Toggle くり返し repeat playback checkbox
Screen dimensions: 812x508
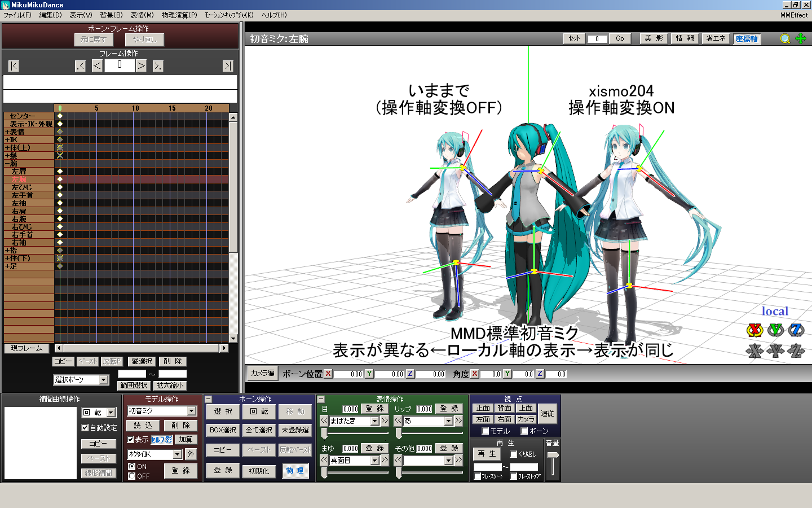[513, 454]
